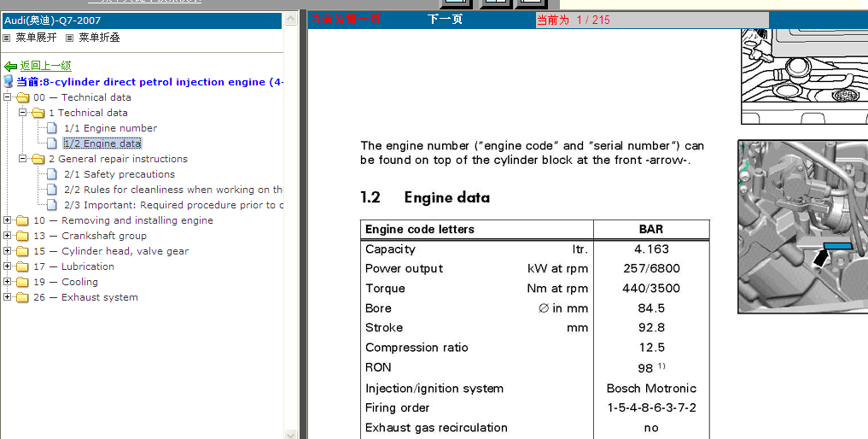Open 2/2 Rules for cleanliness entry

(173, 190)
